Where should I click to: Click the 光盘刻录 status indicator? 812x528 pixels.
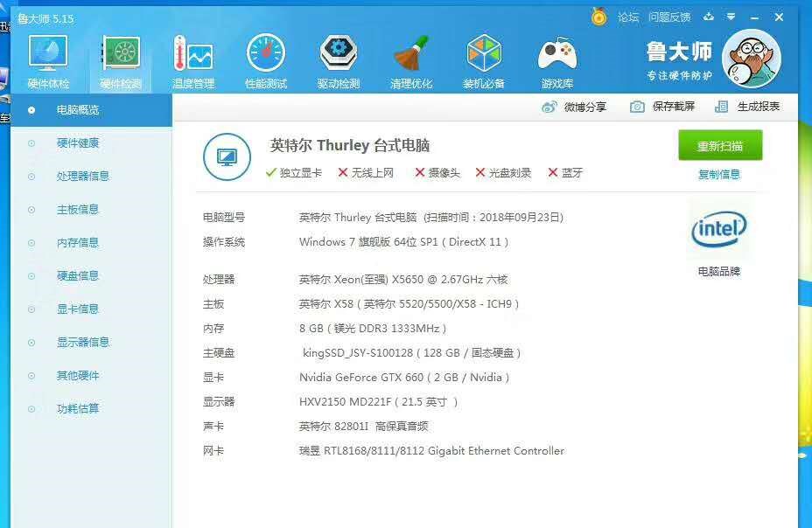pyautogui.click(x=503, y=173)
